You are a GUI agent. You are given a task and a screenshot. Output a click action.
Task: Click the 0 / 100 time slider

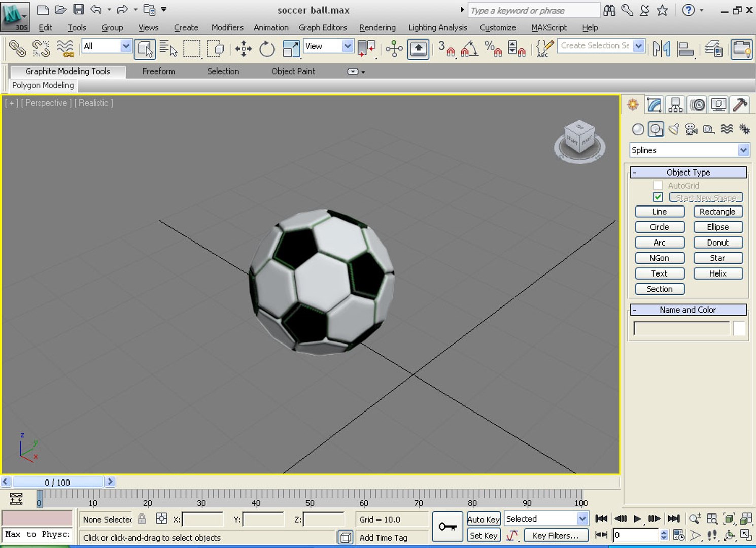click(x=57, y=482)
